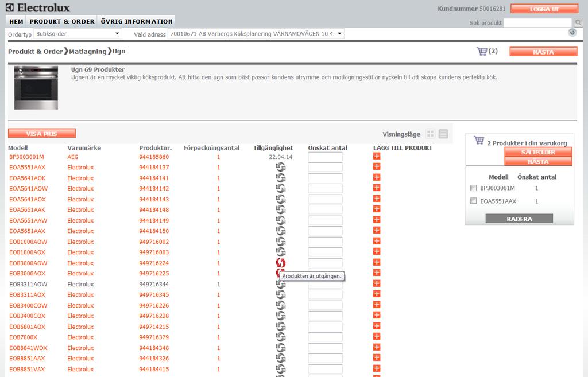Screen dimensions: 588x377
Task: Click the search magnifier icon
Action: 578,22
